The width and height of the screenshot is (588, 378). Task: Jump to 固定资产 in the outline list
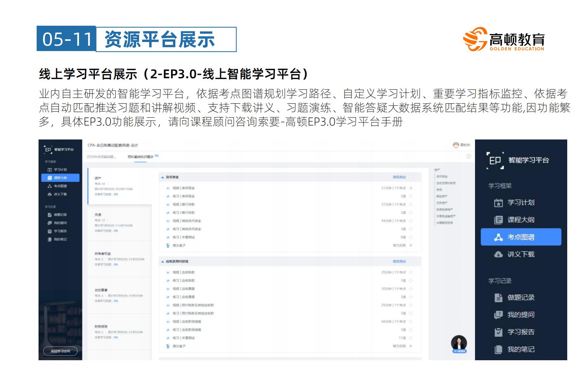click(x=442, y=197)
